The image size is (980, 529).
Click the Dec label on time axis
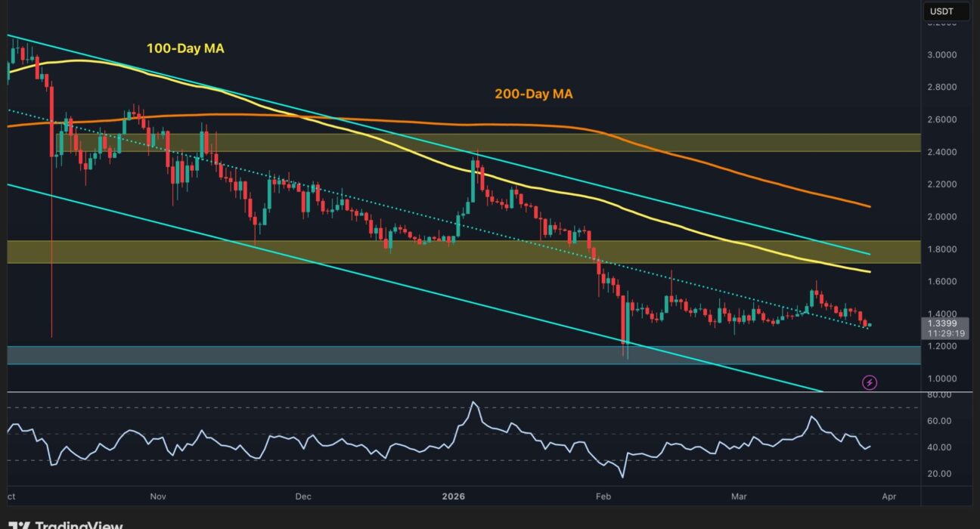click(x=302, y=497)
